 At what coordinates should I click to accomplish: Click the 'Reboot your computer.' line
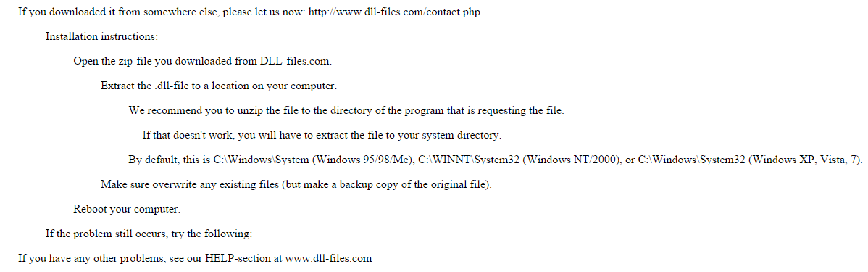[127, 210]
